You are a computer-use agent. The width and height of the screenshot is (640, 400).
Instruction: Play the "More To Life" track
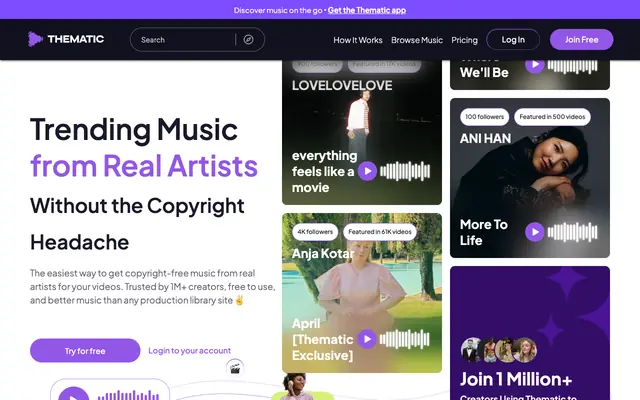tap(535, 232)
